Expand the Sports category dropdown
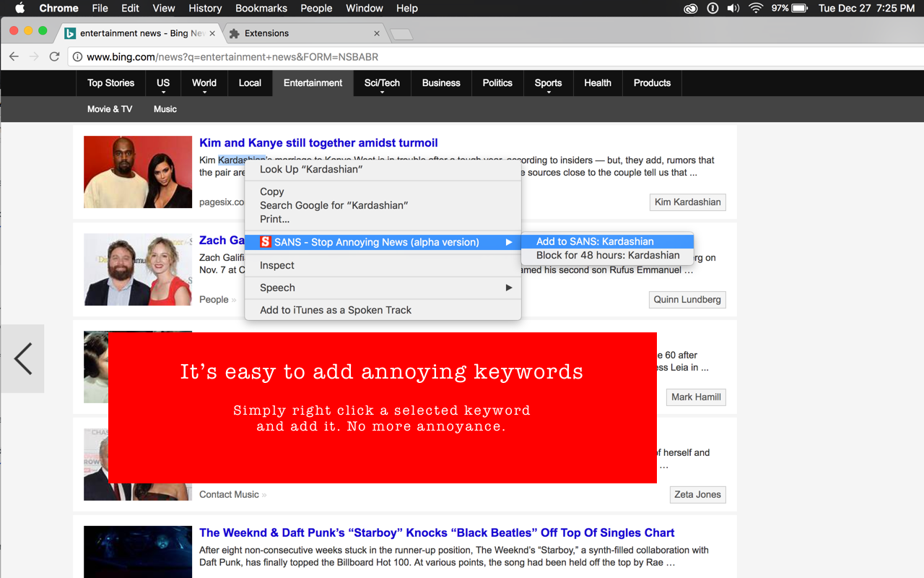The width and height of the screenshot is (924, 578). tap(548, 83)
